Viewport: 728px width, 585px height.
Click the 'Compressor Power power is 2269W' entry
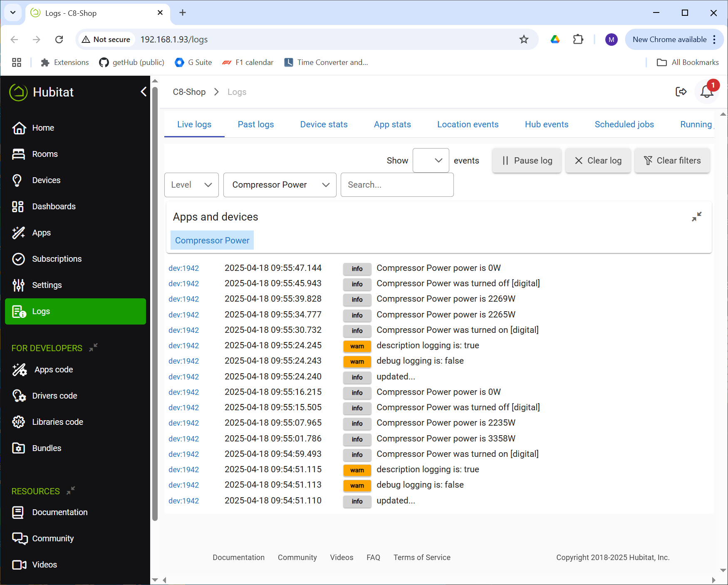click(446, 299)
